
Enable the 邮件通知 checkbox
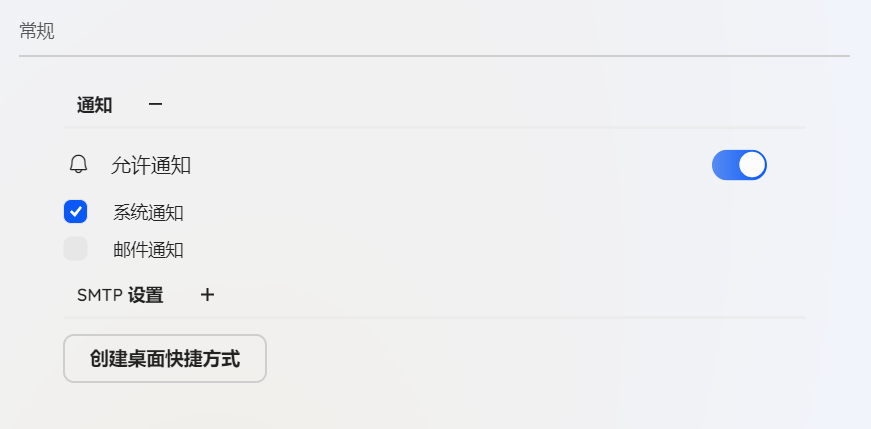click(x=76, y=249)
